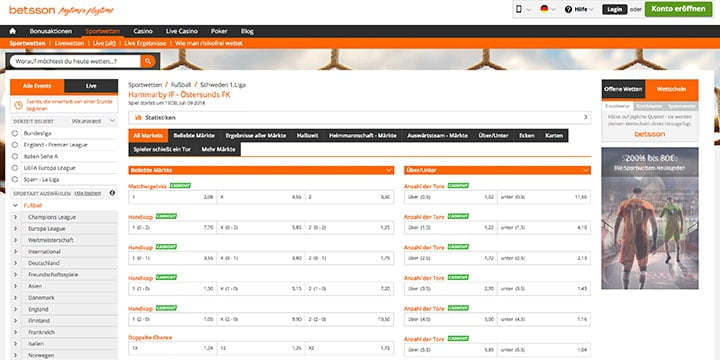
Task: Collapse the Über/Unter section header
Action: [497, 170]
